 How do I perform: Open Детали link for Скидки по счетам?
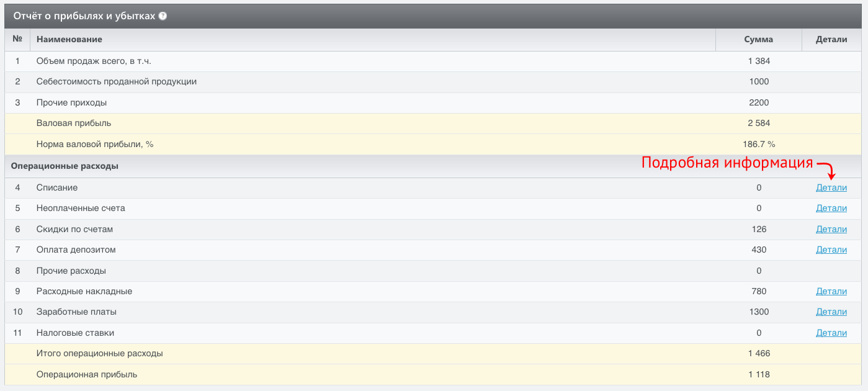point(831,229)
